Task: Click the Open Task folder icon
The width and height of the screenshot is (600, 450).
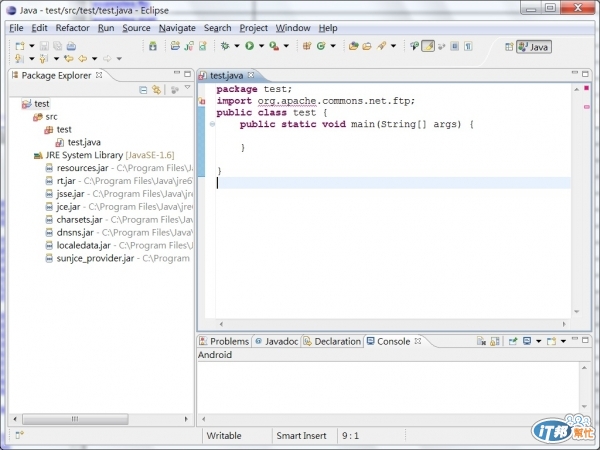Action: pyautogui.click(x=367, y=46)
